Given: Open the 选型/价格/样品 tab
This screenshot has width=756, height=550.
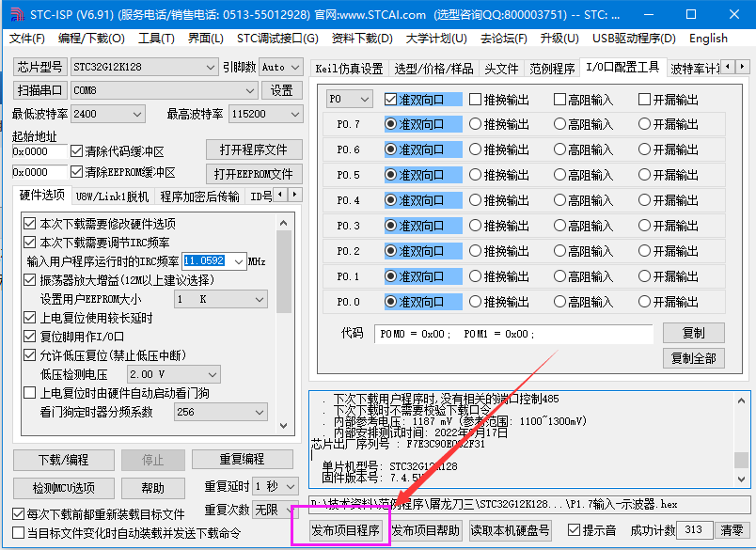Looking at the screenshot, I should point(433,69).
